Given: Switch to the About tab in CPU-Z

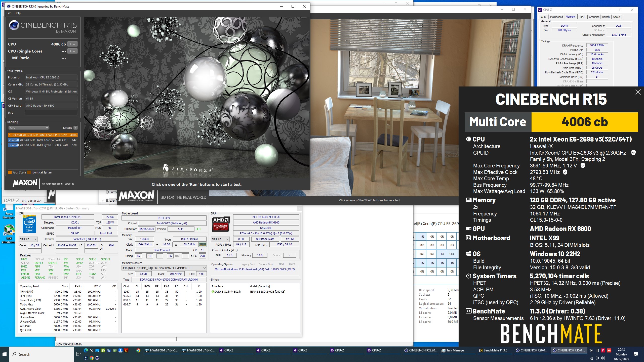Looking at the screenshot, I should (616, 17).
